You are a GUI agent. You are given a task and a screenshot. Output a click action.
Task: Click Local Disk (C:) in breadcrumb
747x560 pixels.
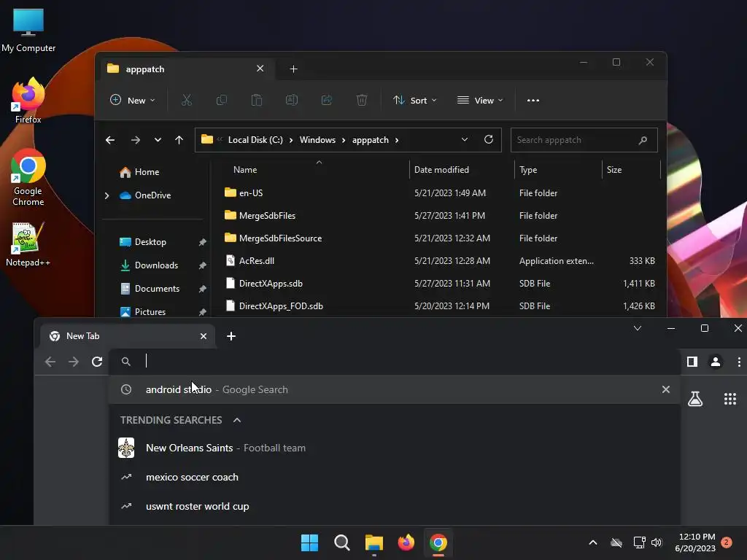point(255,140)
